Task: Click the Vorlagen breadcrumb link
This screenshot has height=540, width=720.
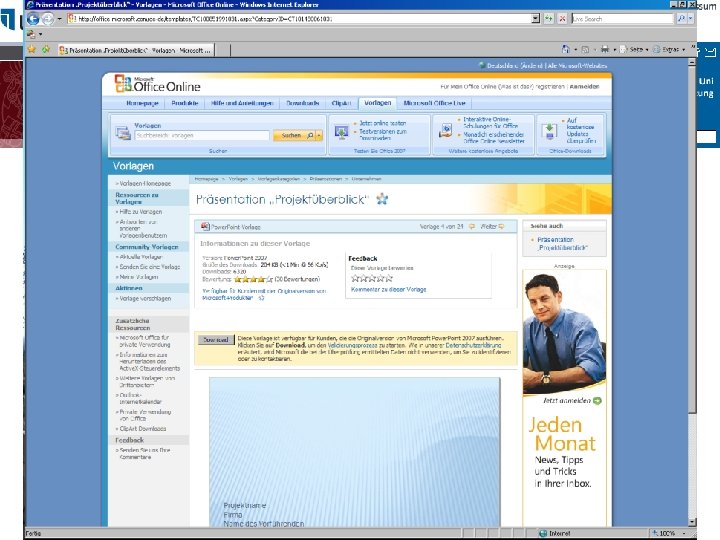Action: pos(238,179)
